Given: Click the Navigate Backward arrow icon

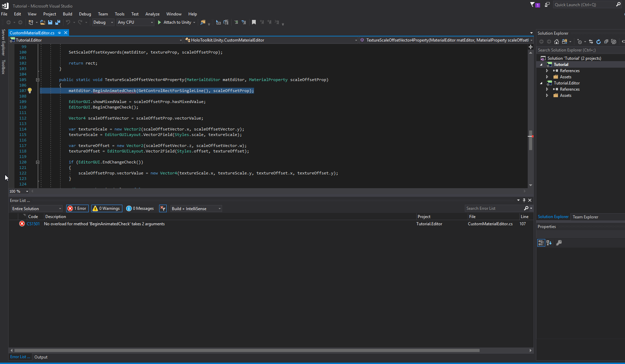Looking at the screenshot, I should coord(9,22).
